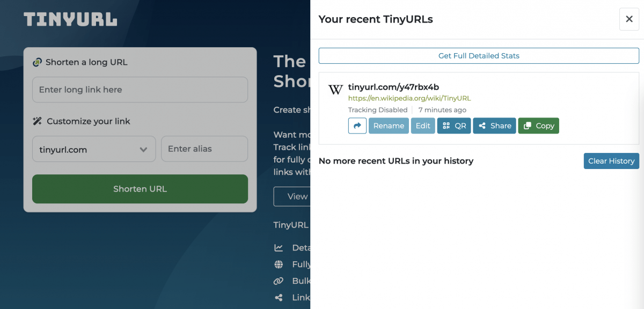Click the Get Full Detailed Stats button
644x309 pixels.
click(x=479, y=56)
